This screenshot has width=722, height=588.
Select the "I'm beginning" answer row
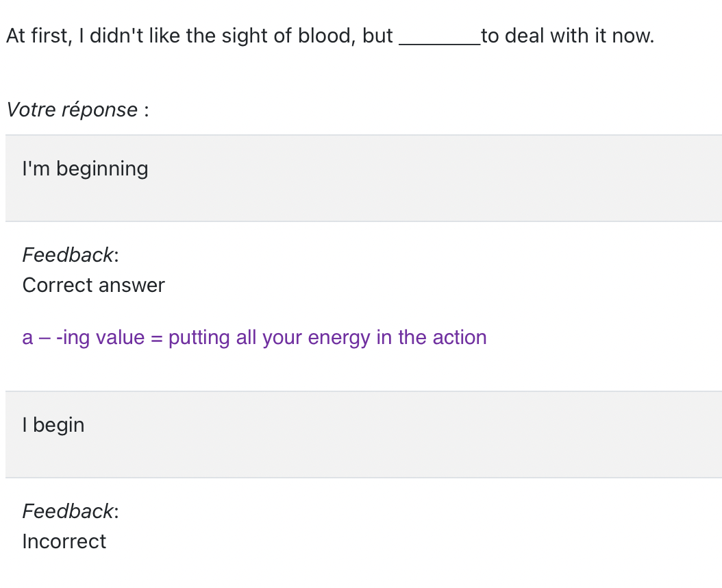coord(363,177)
